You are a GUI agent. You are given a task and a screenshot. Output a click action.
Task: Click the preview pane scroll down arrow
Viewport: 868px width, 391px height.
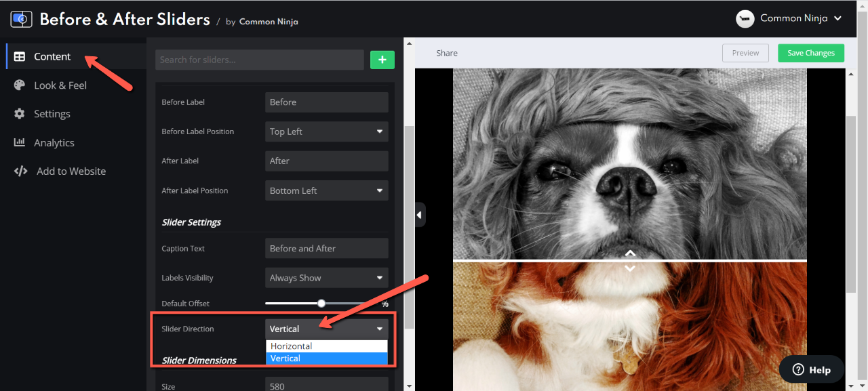point(851,386)
